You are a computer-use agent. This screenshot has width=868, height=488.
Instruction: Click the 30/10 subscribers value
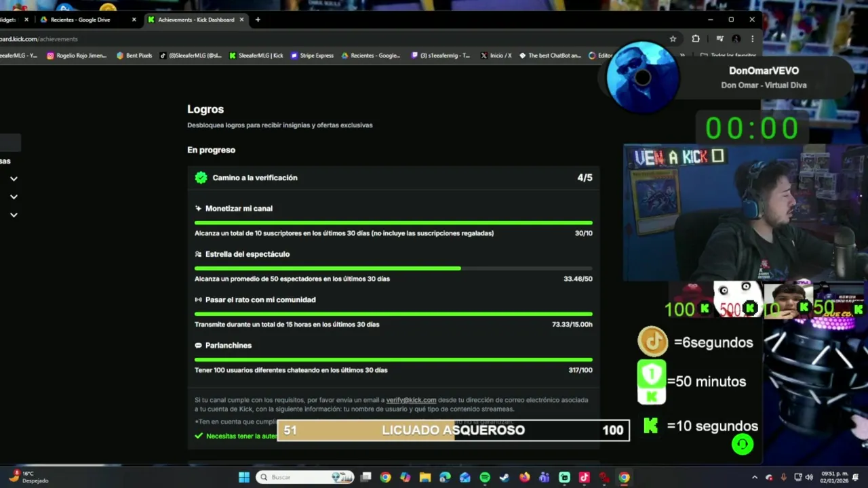pos(583,233)
